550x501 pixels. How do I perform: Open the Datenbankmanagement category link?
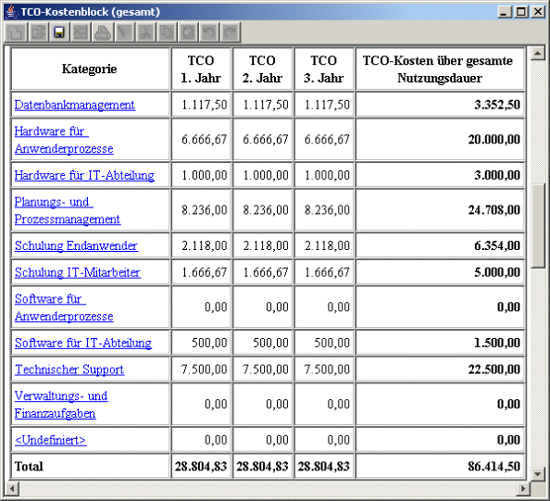click(74, 105)
